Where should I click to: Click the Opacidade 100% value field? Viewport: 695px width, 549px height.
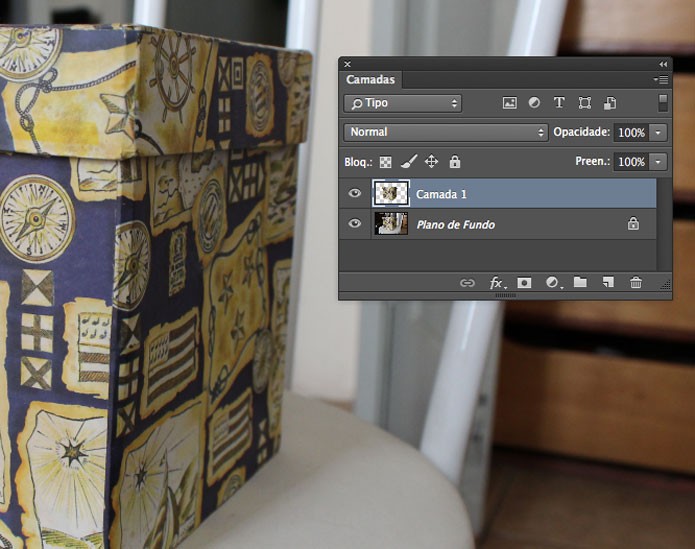632,132
